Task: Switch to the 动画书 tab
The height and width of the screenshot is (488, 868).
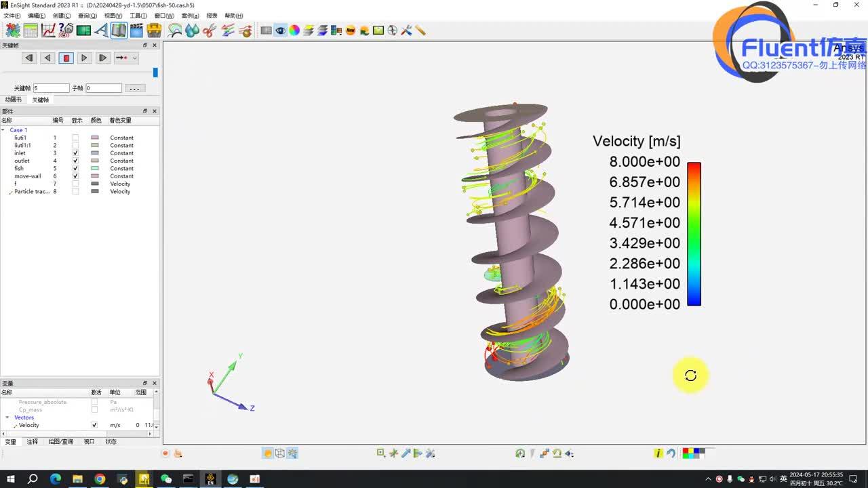Action: tap(14, 100)
